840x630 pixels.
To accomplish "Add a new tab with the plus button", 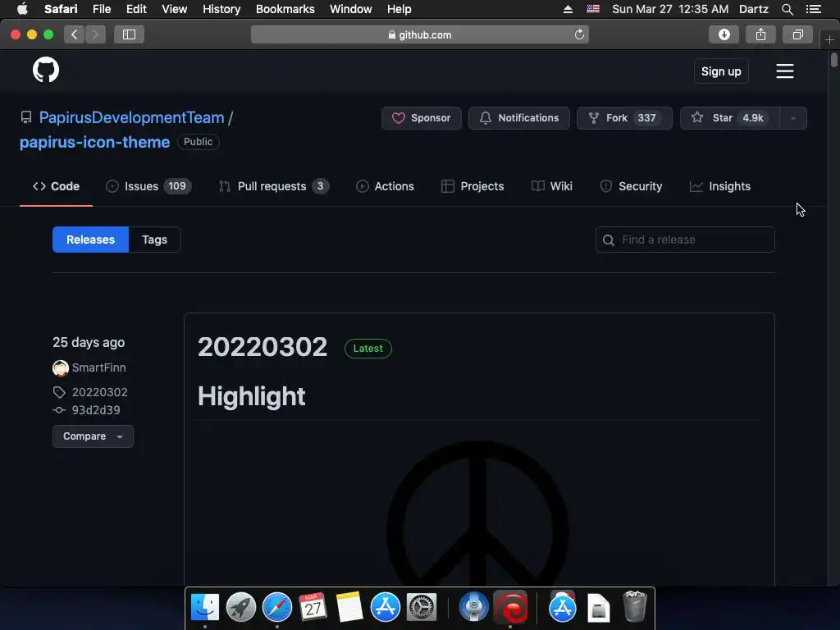I will pyautogui.click(x=829, y=39).
